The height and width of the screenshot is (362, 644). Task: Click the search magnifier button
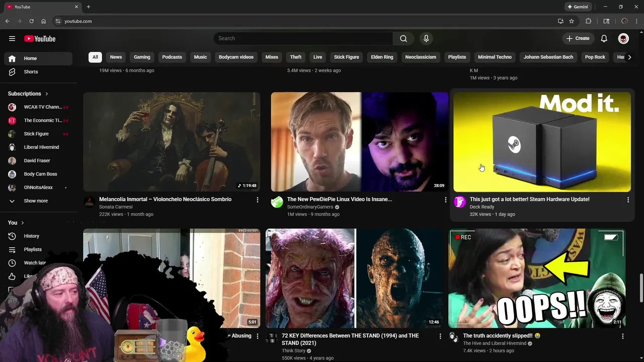[x=404, y=39]
